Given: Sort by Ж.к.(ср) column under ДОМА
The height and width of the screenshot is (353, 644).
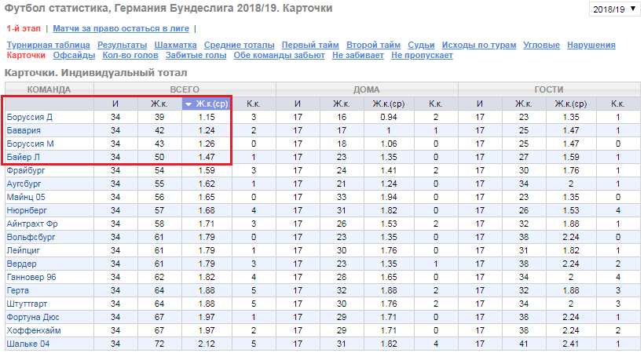Looking at the screenshot, I should click(x=389, y=104).
